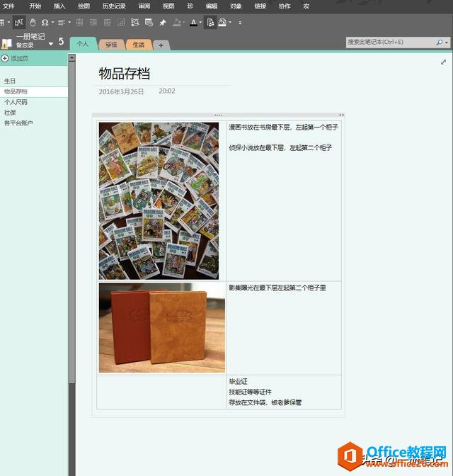
Task: Open the 各平台账户 page
Action: (18, 123)
